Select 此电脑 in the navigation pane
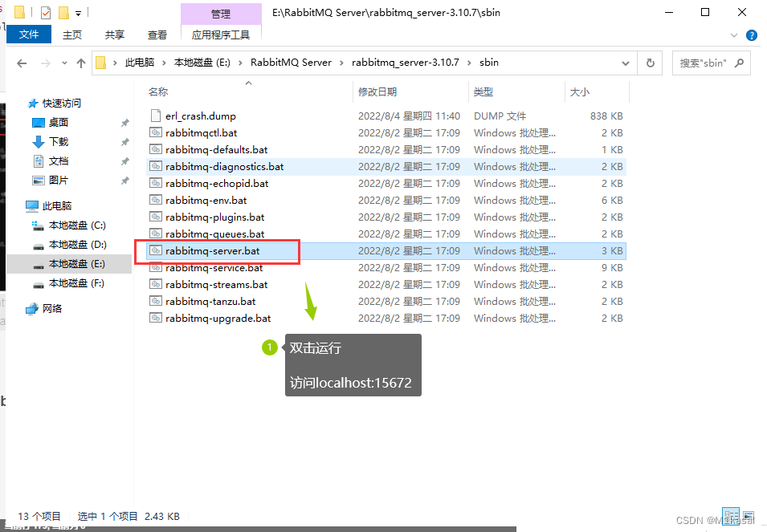 (x=57, y=205)
